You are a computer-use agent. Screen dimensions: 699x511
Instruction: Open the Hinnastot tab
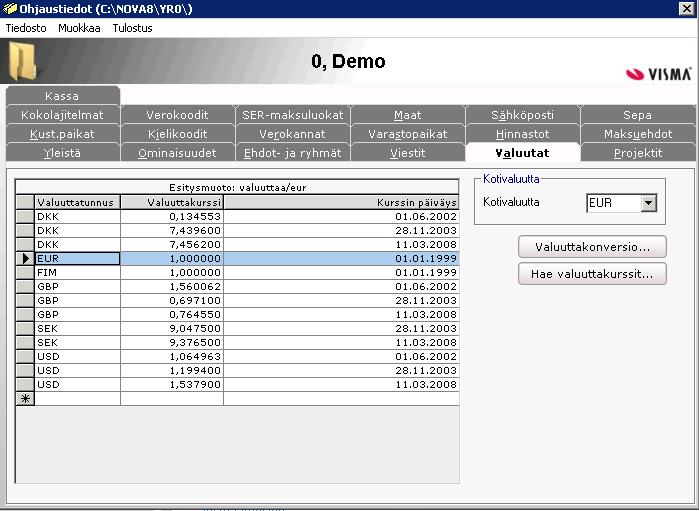[522, 134]
